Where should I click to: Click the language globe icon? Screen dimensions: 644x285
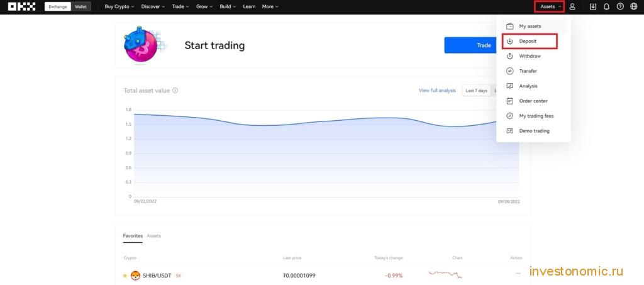634,6
